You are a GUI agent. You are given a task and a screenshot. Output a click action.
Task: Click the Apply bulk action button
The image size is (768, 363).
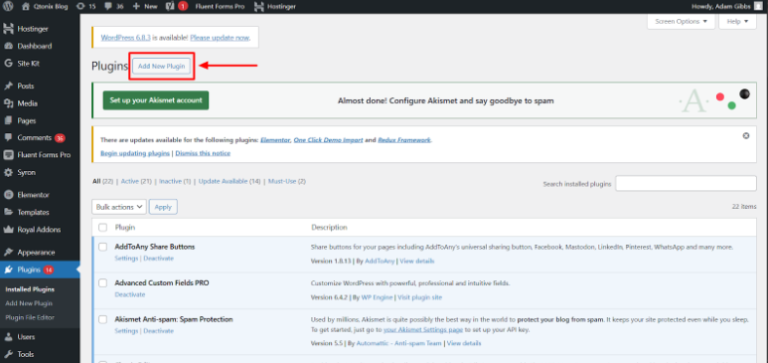(x=163, y=207)
